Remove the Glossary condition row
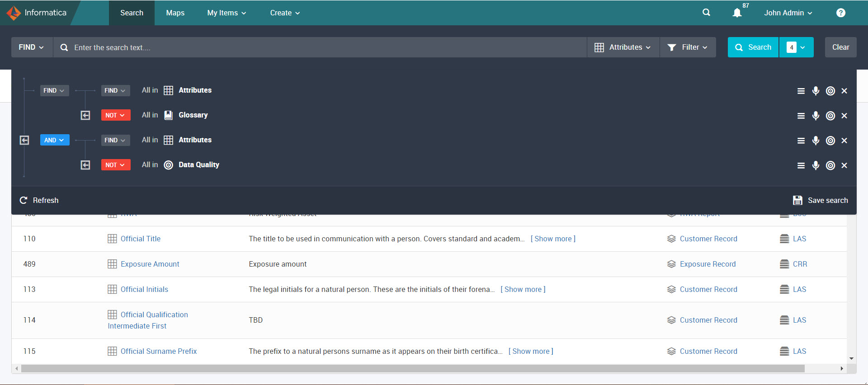Screen dimensions: 868x385 844,116
